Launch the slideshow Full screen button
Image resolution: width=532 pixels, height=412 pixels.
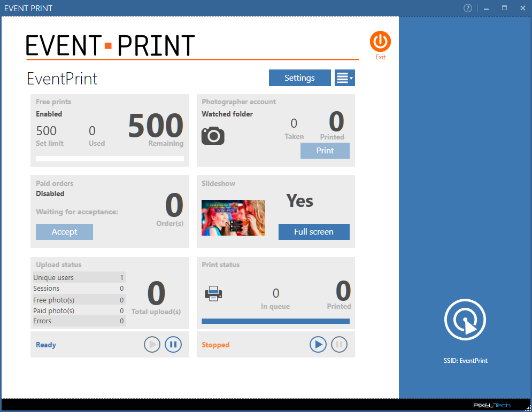click(314, 232)
